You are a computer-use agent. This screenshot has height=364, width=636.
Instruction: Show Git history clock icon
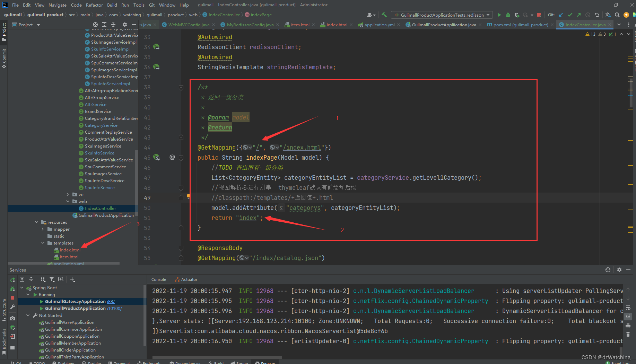click(588, 15)
